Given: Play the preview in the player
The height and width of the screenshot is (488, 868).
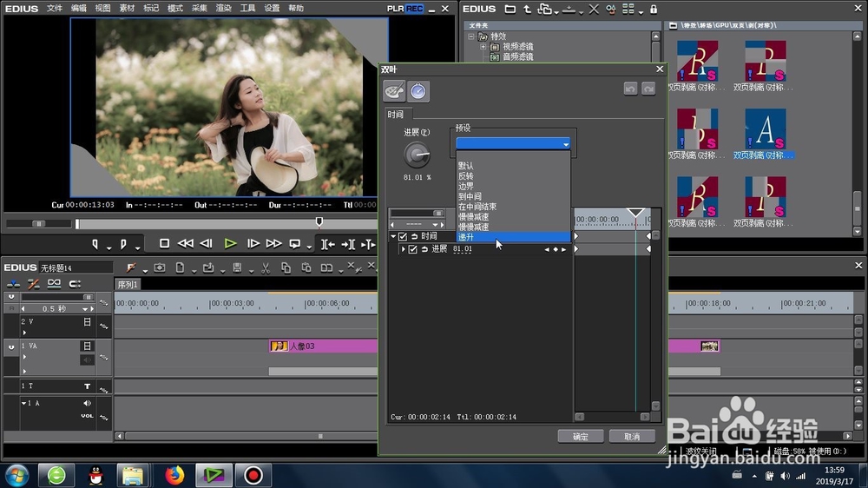Looking at the screenshot, I should pyautogui.click(x=230, y=243).
